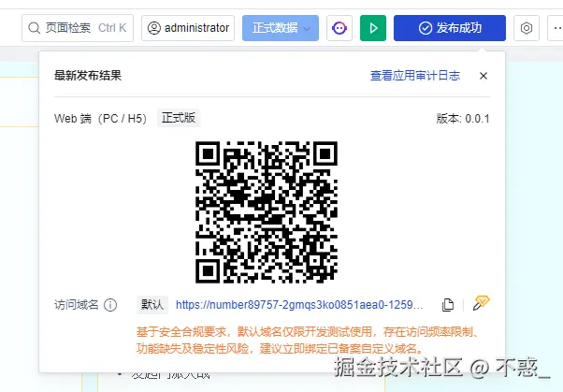Close the 最新发布结果 popup

484,76
